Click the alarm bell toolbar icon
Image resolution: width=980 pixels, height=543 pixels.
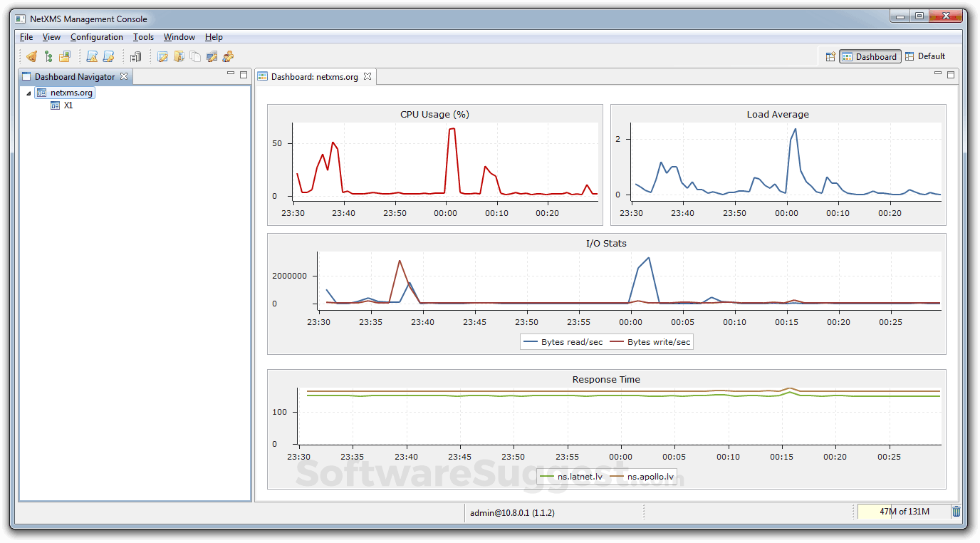(x=31, y=56)
